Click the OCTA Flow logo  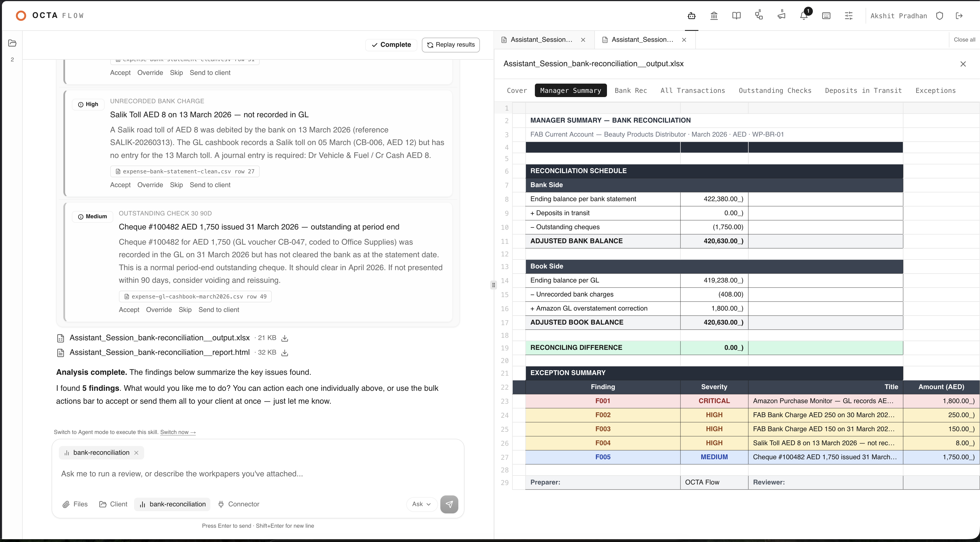coord(50,16)
